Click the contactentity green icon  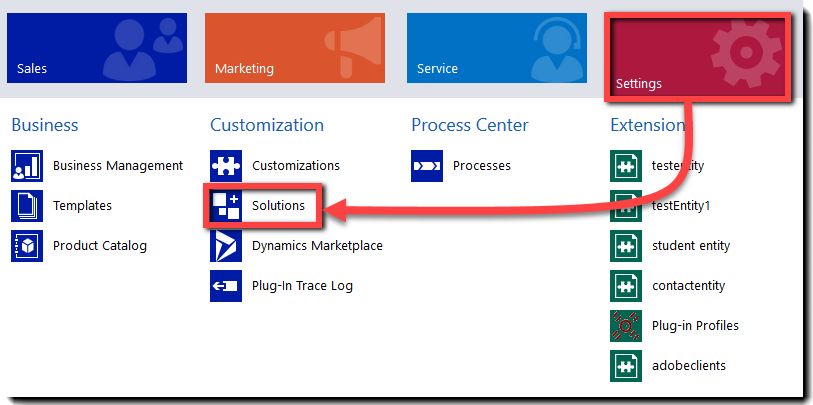[626, 286]
